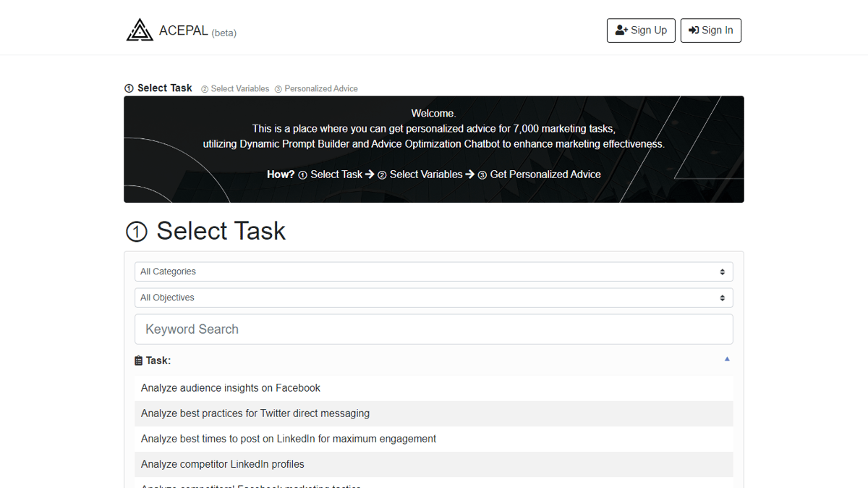Viewport: 868px width, 488px height.
Task: Select 'Analyze audience insights on Facebook'
Action: [434, 388]
